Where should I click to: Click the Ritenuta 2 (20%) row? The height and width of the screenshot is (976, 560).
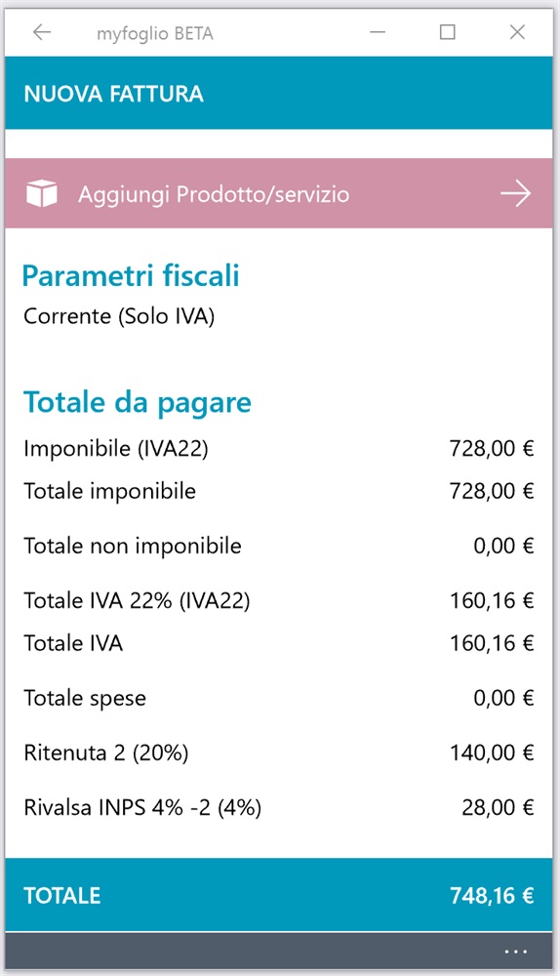click(279, 752)
